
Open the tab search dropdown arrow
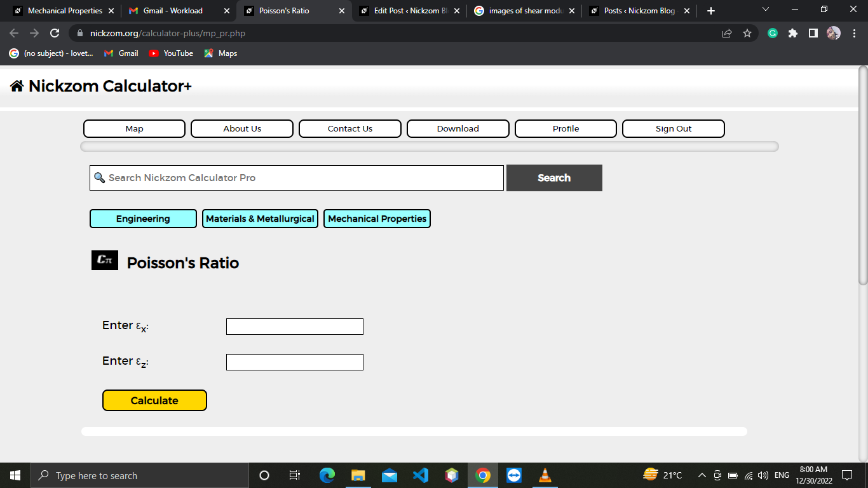point(765,10)
